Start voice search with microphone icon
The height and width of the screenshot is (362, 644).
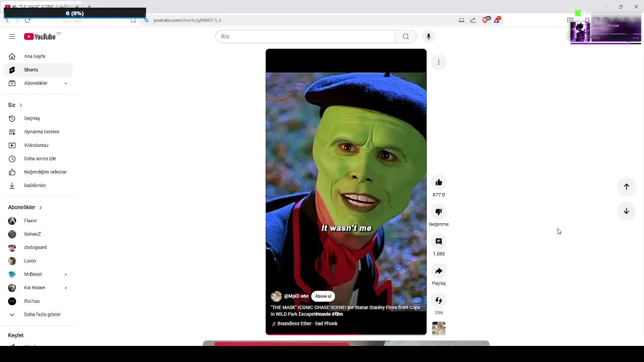(x=429, y=36)
